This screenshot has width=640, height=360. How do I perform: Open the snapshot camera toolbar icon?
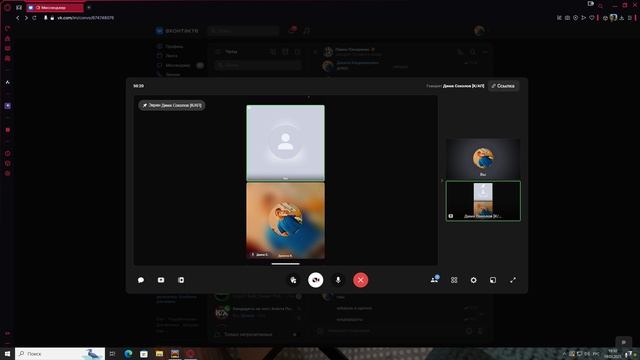pos(567,18)
